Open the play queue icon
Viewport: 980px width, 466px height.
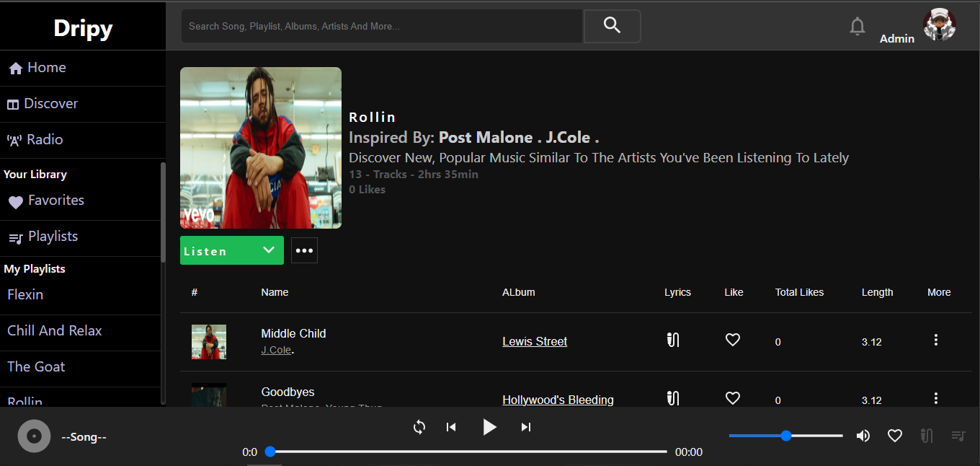(958, 436)
